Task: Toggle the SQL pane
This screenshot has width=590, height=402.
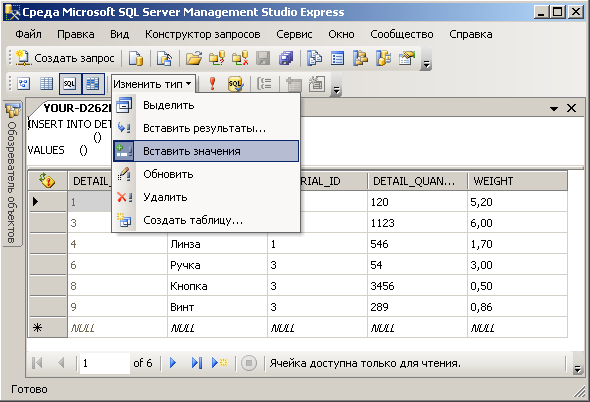Action: point(70,84)
